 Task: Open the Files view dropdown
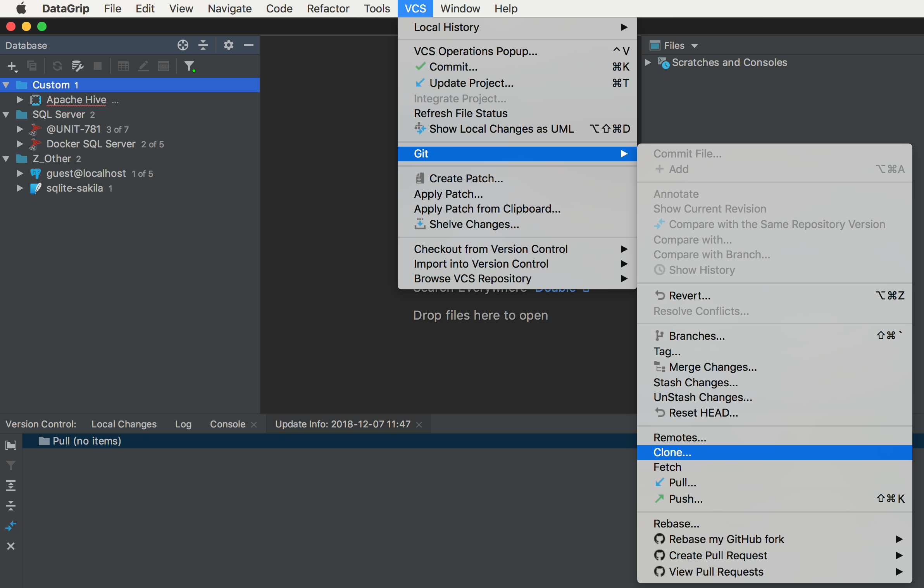[694, 46]
